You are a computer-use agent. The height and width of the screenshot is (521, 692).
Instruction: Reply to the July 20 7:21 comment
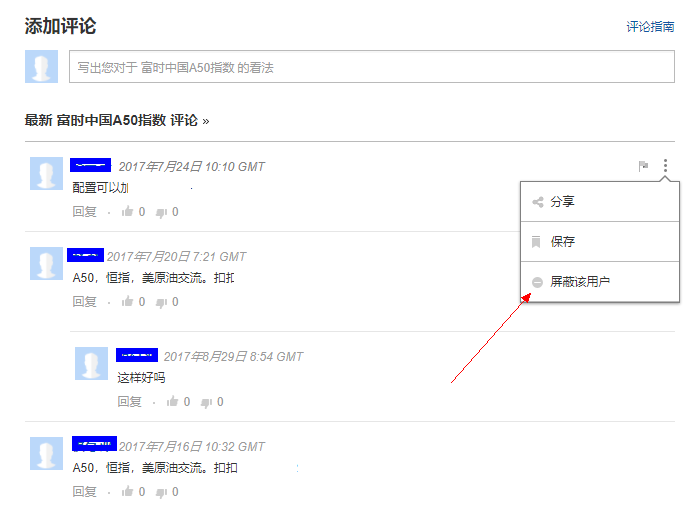84,302
